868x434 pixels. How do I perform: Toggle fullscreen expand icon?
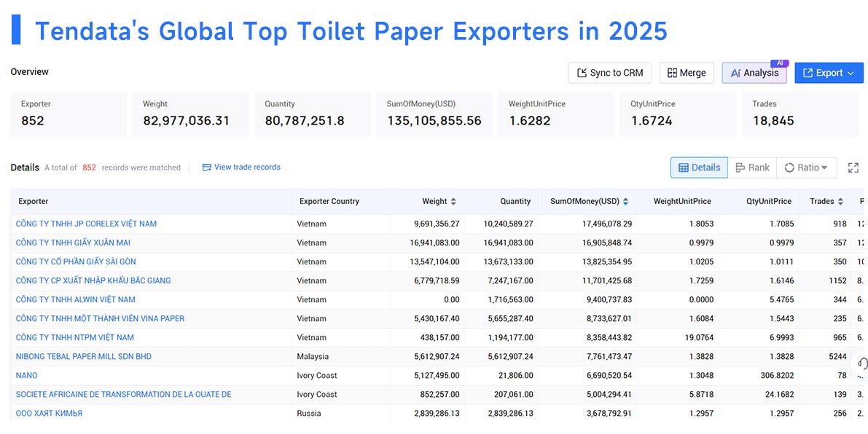853,168
